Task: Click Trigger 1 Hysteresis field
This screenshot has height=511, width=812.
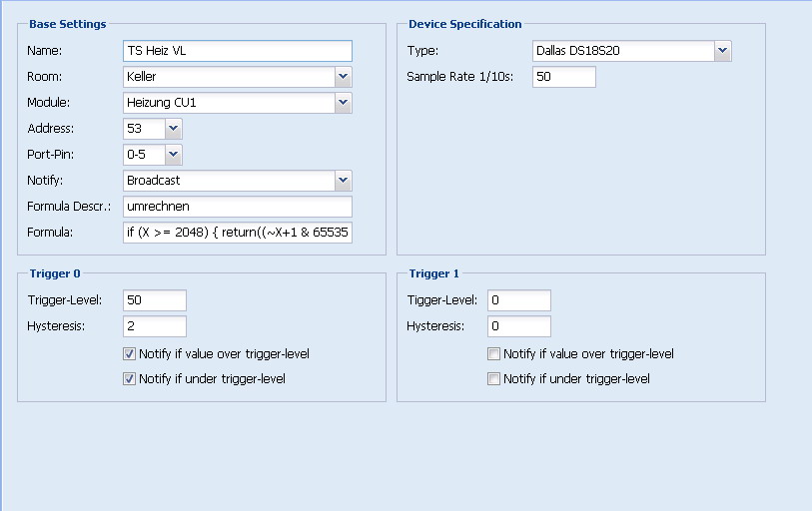Action: 518,326
